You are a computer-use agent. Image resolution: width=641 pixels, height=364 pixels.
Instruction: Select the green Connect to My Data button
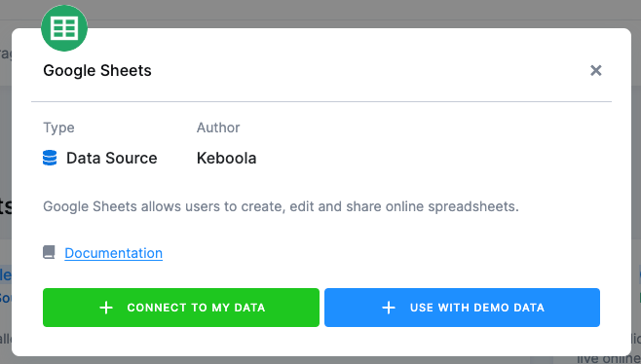pos(181,308)
